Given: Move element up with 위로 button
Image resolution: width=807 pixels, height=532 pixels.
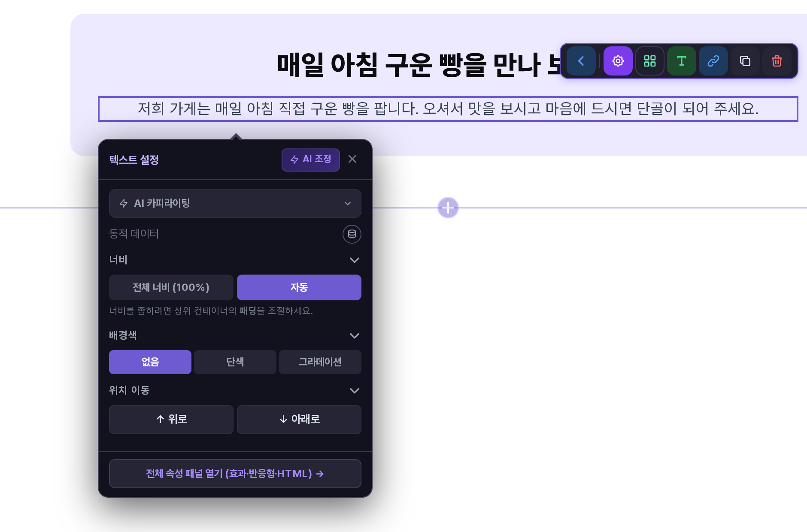Looking at the screenshot, I should point(171,419).
